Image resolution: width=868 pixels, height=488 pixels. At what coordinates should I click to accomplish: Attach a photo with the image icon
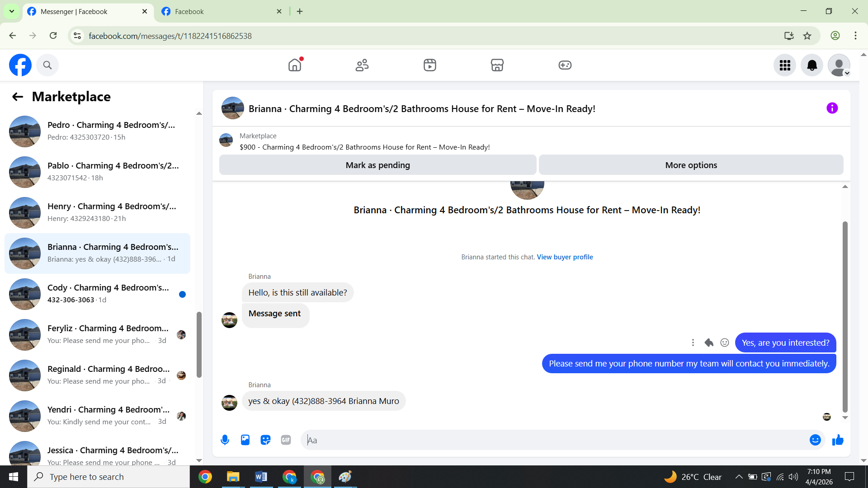[245, 440]
